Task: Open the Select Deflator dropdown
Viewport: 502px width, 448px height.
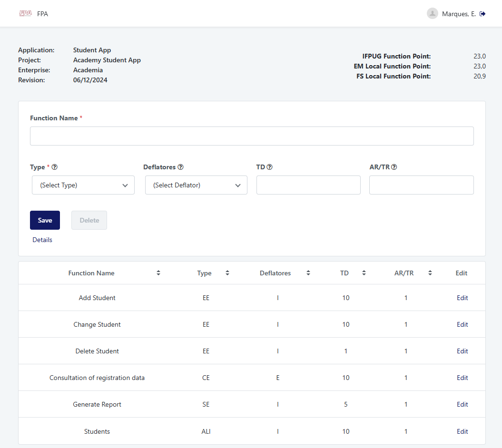Action: click(196, 185)
